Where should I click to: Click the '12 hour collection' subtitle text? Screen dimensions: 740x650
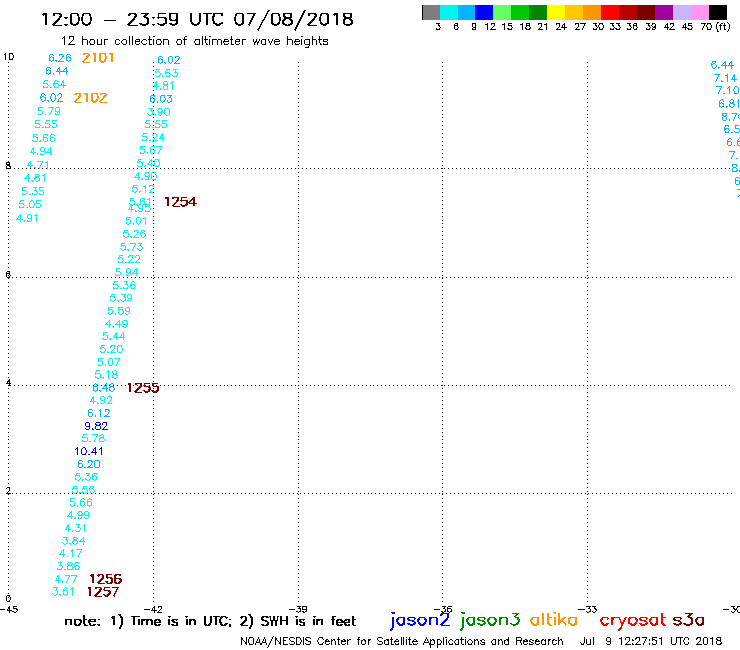point(194,41)
